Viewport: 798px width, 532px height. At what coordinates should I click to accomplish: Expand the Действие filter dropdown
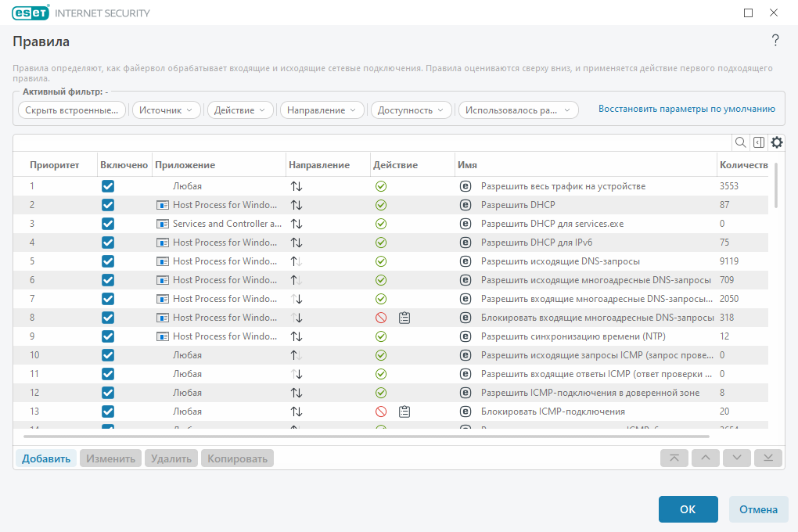point(240,110)
